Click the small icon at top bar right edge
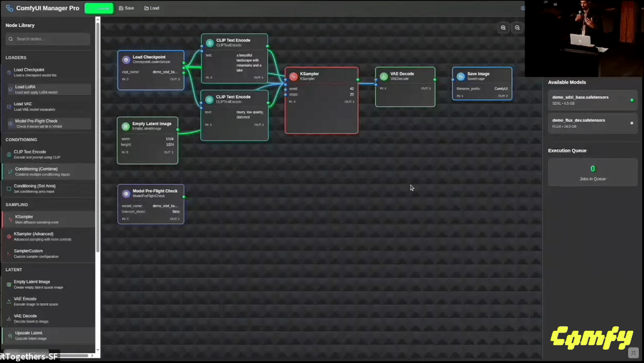The height and width of the screenshot is (363, 644). click(523, 8)
